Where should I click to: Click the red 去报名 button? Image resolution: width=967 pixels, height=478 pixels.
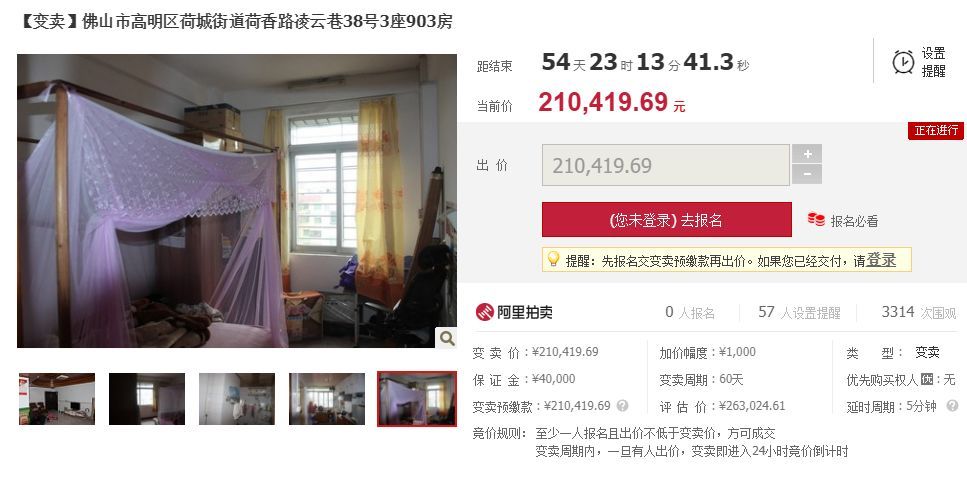(667, 220)
